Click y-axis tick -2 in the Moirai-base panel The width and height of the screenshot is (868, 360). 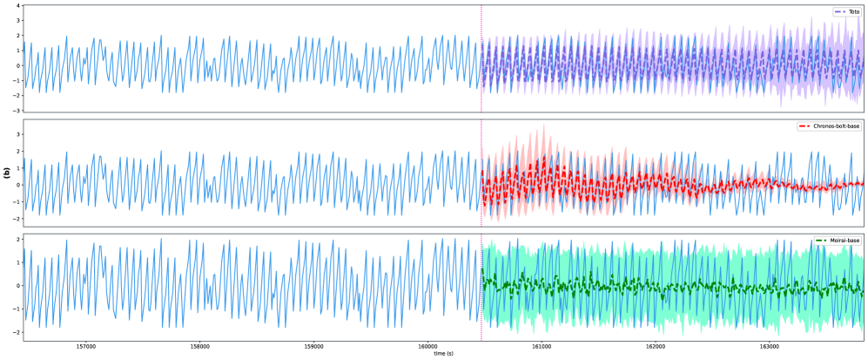click(x=17, y=332)
